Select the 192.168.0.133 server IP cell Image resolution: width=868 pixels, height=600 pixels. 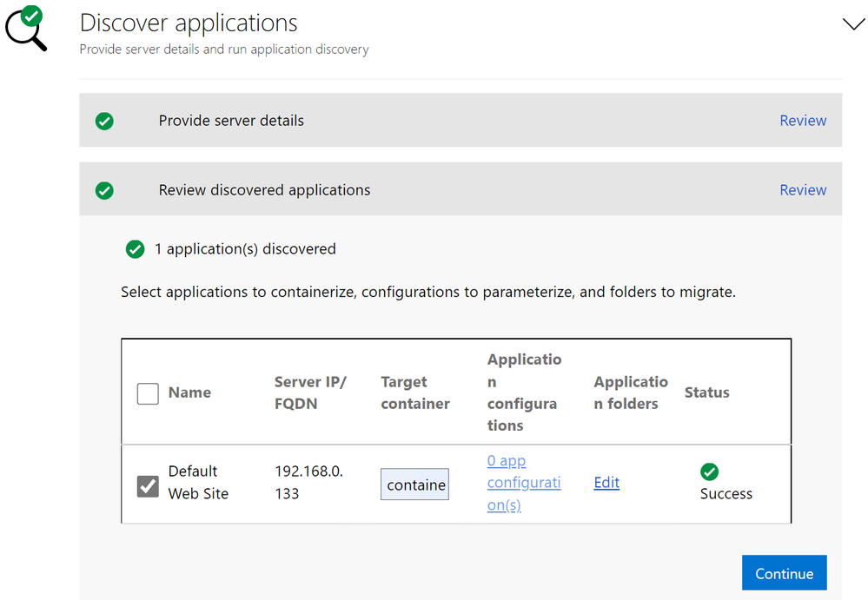click(310, 482)
